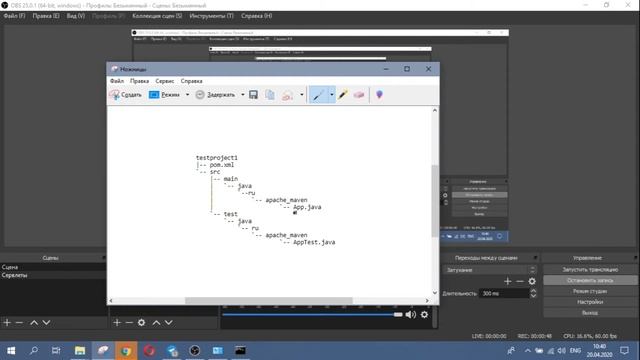Move the source up with the arrow icon
640x360 pixels.
[156, 322]
